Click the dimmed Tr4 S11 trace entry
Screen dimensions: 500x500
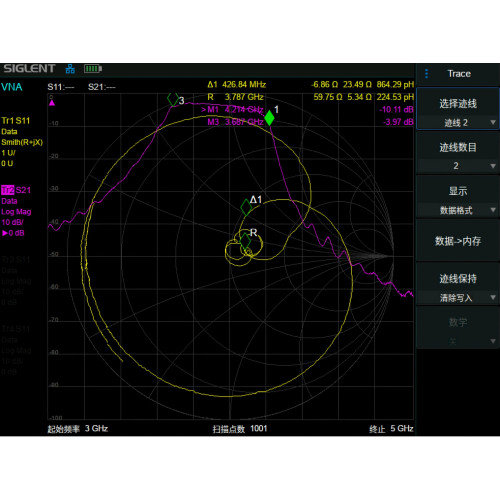point(16,329)
